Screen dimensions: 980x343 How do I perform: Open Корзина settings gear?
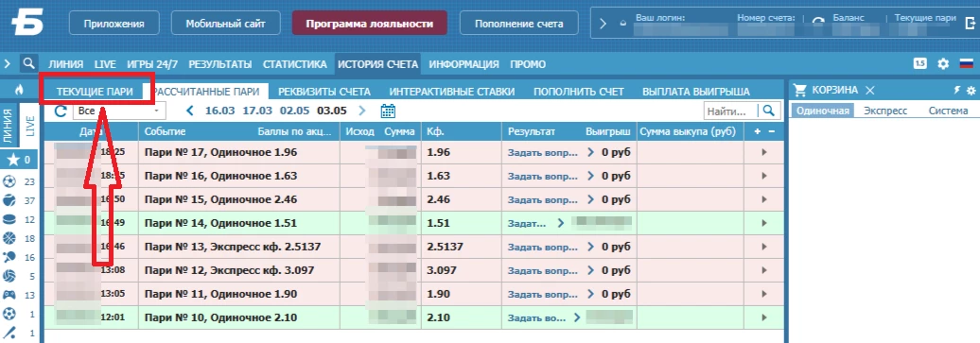(x=971, y=91)
